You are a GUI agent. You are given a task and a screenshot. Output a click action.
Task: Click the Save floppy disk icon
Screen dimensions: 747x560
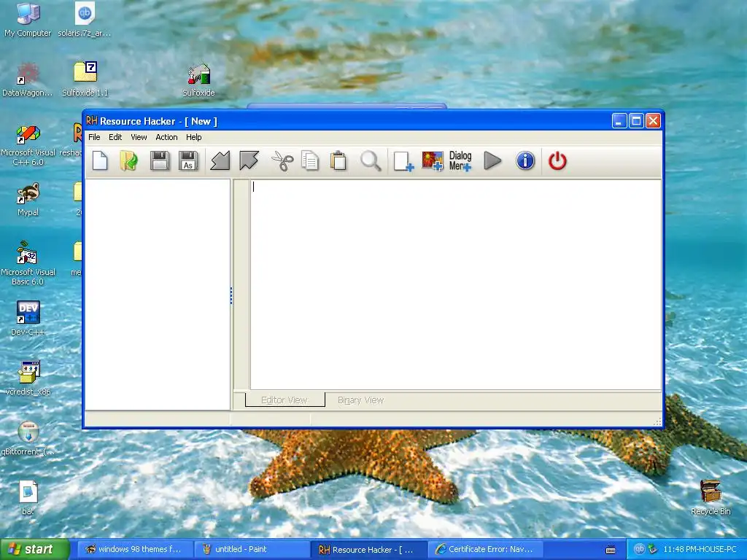point(160,161)
